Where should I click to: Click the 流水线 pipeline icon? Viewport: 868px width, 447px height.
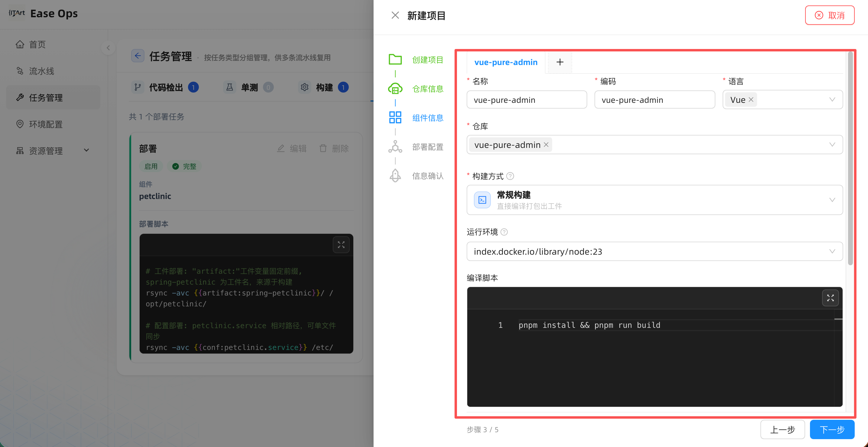pyautogui.click(x=20, y=71)
